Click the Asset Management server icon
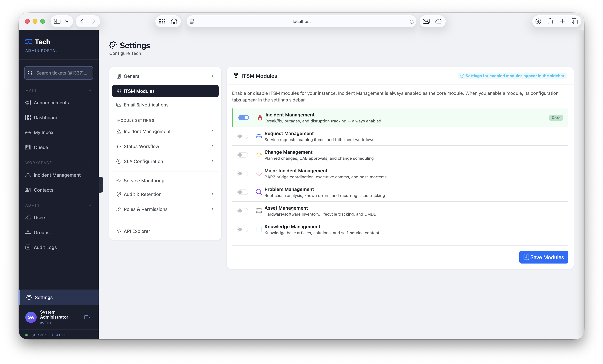 pos(259,211)
